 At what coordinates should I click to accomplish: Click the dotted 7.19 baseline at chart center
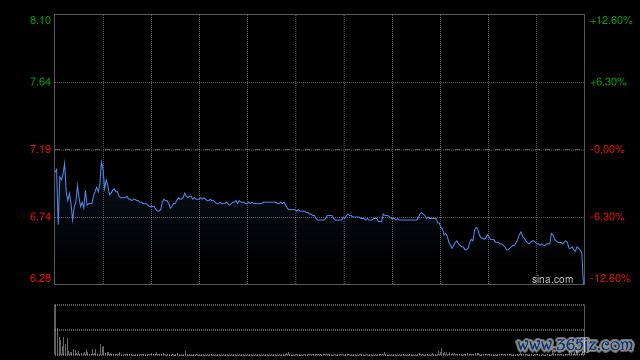click(320, 150)
